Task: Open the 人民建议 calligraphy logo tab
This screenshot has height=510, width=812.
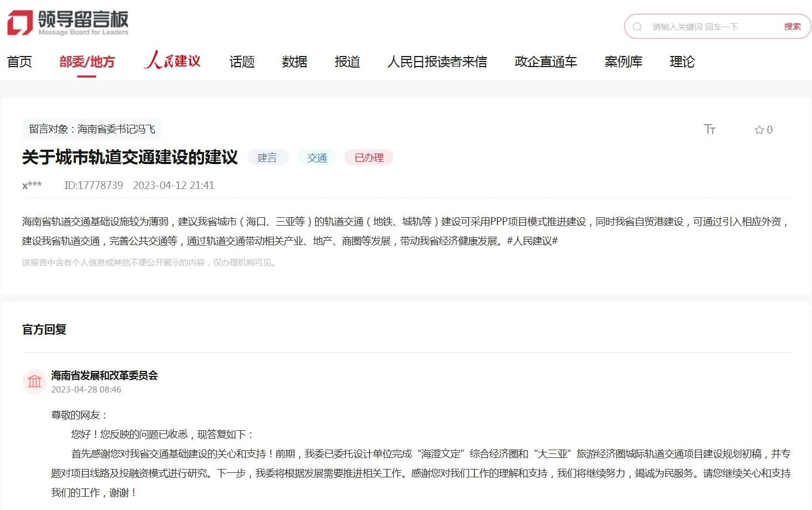Action: (172, 61)
